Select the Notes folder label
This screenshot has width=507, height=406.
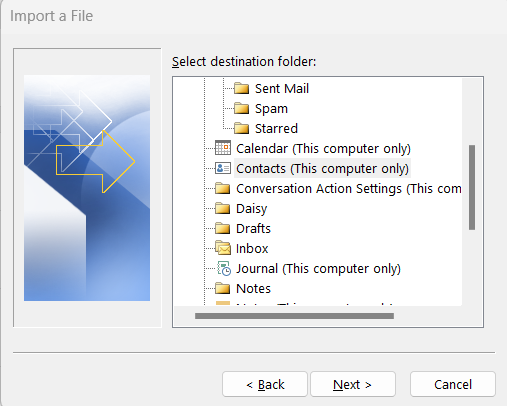pyautogui.click(x=253, y=289)
